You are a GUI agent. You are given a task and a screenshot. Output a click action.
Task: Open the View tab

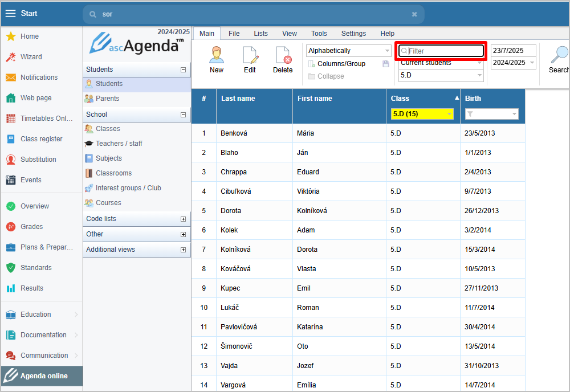[290, 34]
